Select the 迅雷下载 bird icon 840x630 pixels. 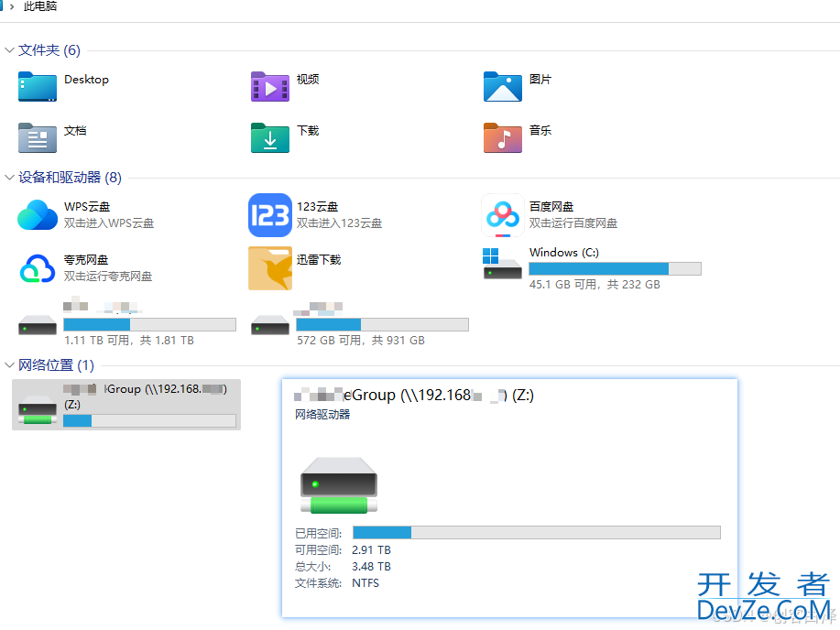coord(270,268)
